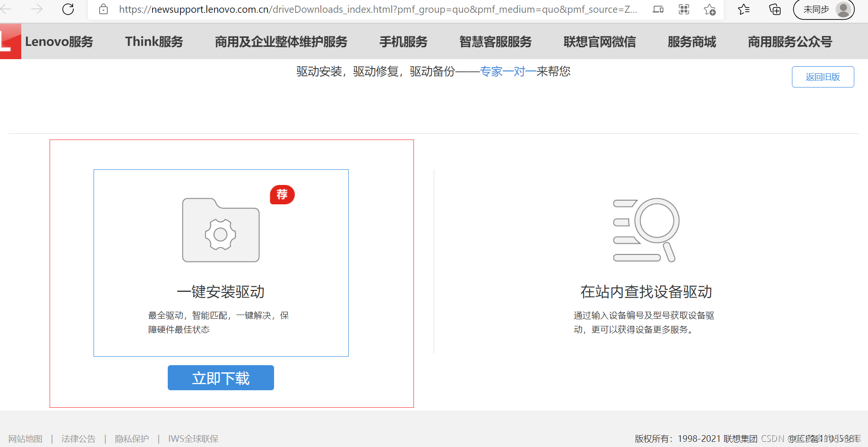The image size is (868, 447).
Task: Click the 最全驱动，智能匹配 description text
Action: pyautogui.click(x=218, y=322)
